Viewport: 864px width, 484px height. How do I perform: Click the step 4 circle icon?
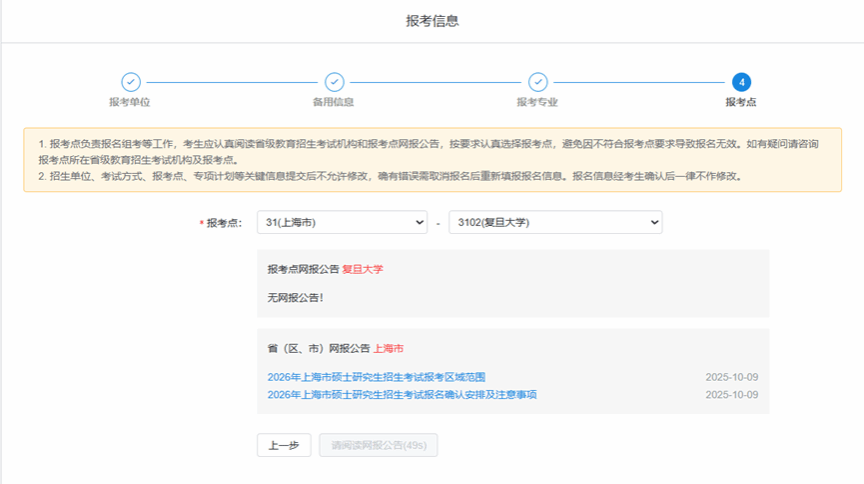click(741, 82)
